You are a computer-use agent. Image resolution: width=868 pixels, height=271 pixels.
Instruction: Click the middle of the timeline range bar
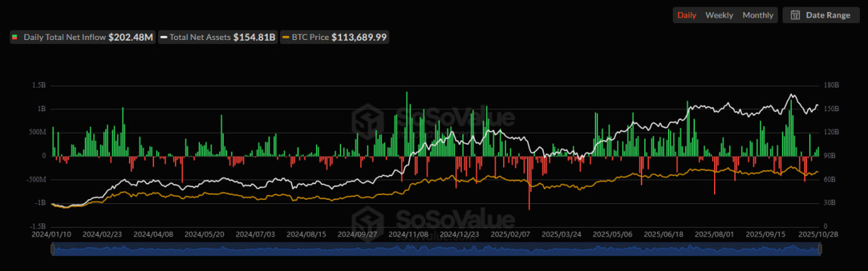[436, 249]
